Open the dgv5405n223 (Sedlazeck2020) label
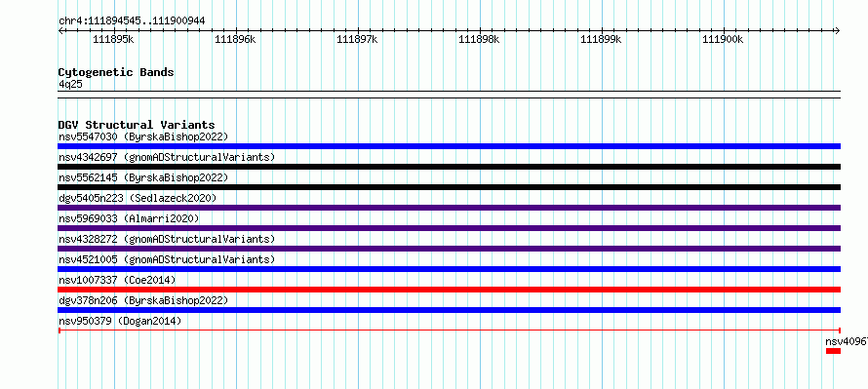The image size is (868, 389). pos(138,198)
